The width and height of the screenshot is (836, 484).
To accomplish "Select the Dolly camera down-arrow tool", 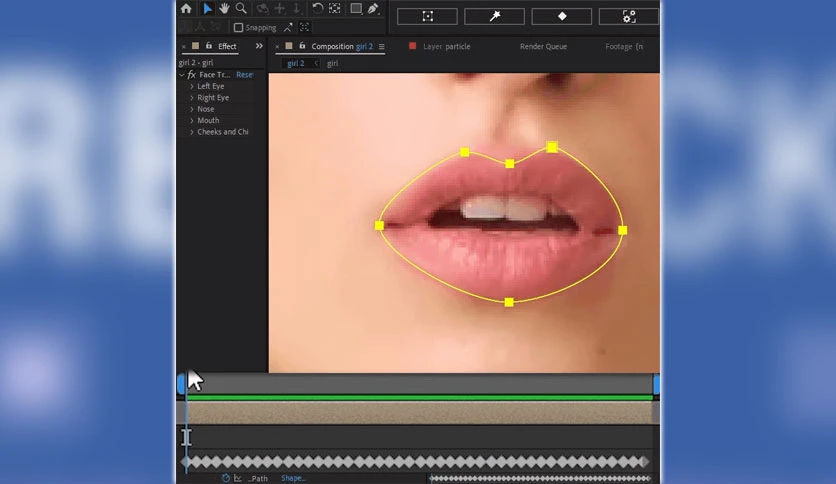I will click(x=296, y=9).
